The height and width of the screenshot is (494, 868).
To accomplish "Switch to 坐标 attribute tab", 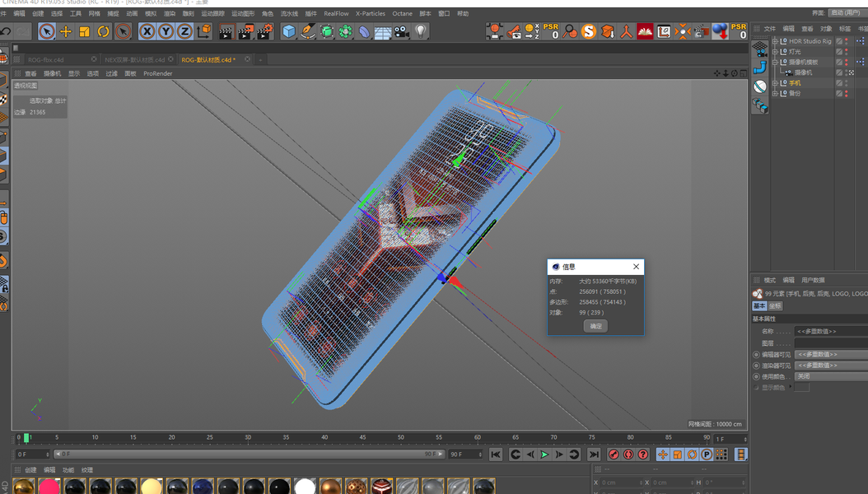I will click(x=775, y=306).
